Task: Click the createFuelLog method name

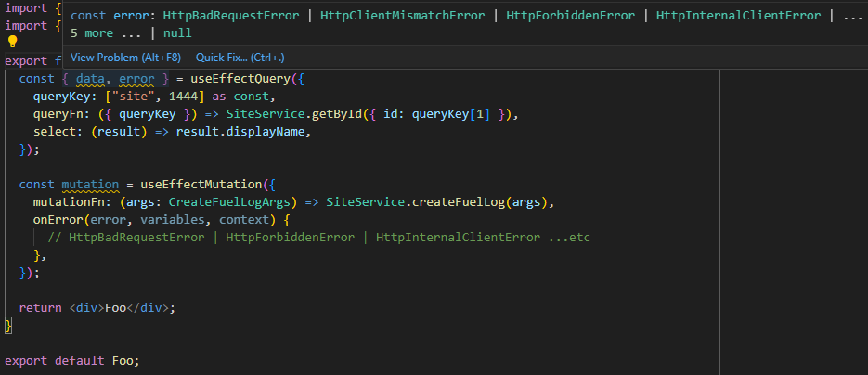Action: click(458, 202)
